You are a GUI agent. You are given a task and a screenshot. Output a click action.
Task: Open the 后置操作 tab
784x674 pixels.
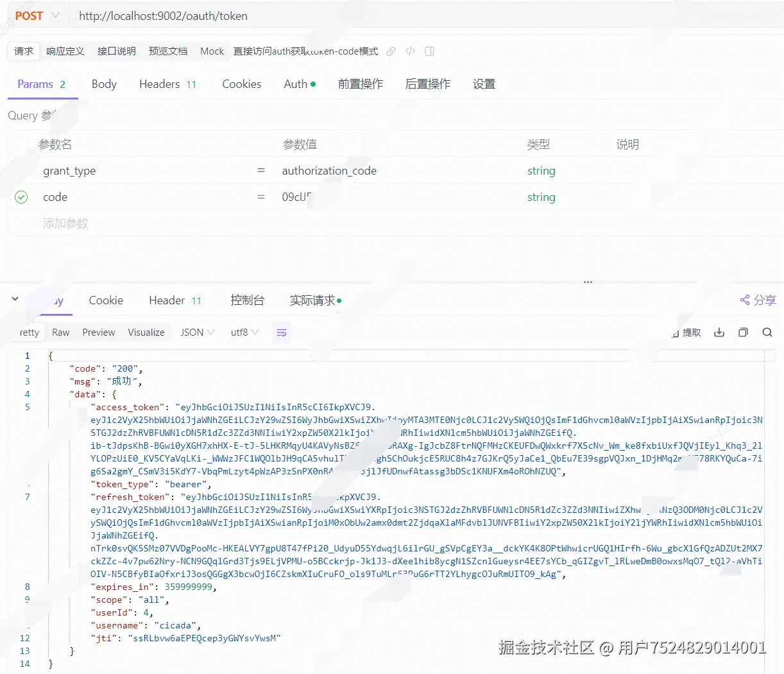[428, 84]
